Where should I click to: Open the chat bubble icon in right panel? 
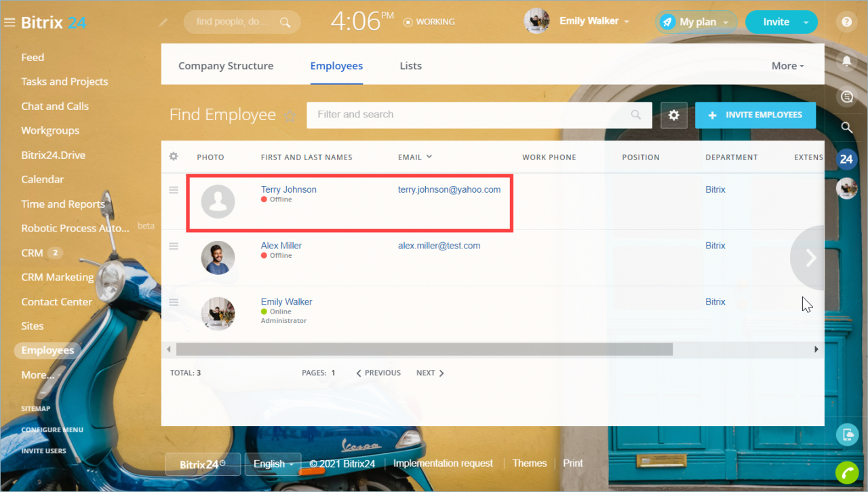coord(846,97)
